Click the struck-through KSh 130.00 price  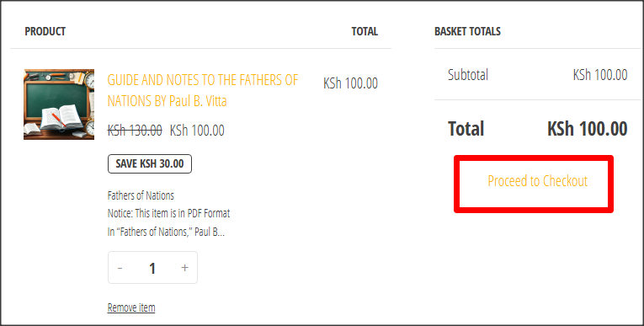pos(135,131)
